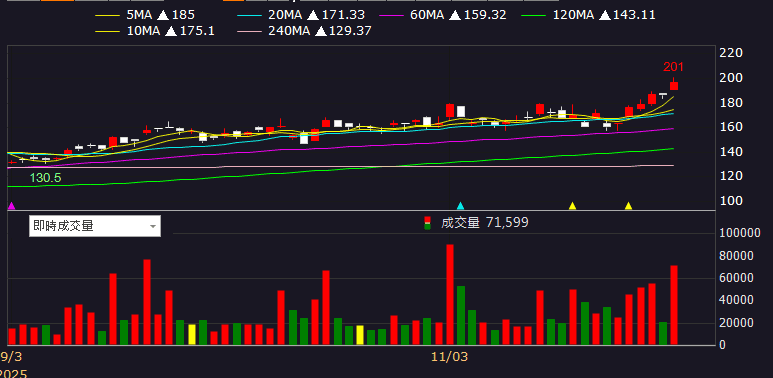Screen dimensions: 773x378
Task: Click the yellow triangle marker nearest the latest candles
Action: tap(629, 206)
